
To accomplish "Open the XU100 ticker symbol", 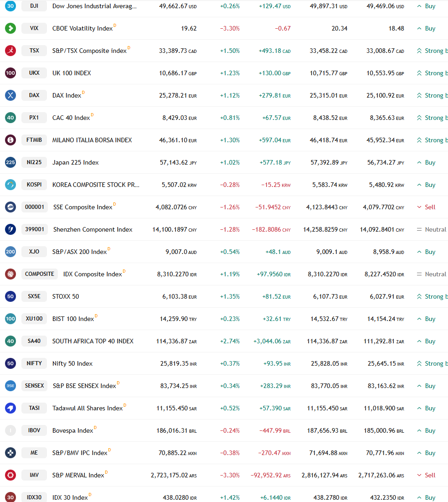I will coord(34,319).
